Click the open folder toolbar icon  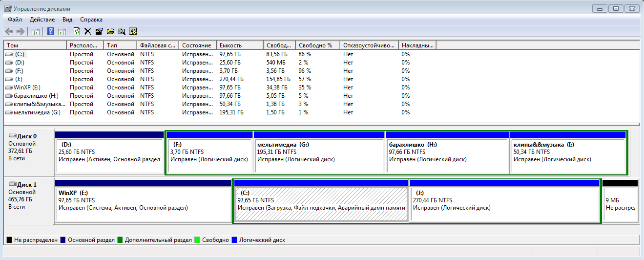pyautogui.click(x=110, y=31)
